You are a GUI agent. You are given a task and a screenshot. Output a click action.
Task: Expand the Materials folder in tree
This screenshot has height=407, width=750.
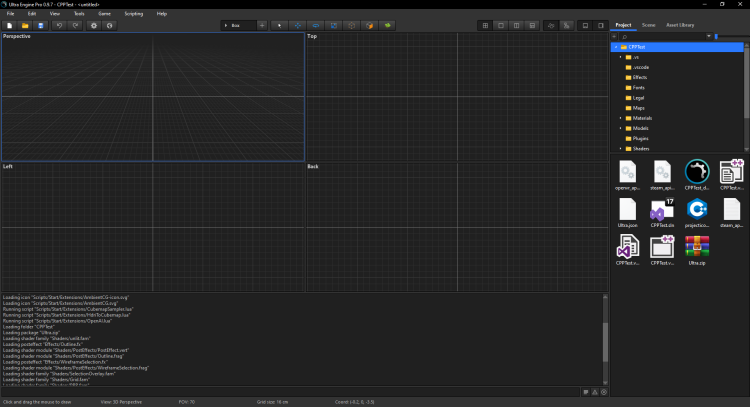point(619,118)
